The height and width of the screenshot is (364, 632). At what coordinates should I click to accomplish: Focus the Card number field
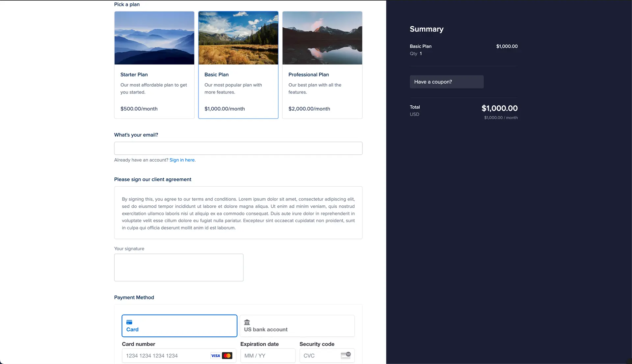point(179,356)
